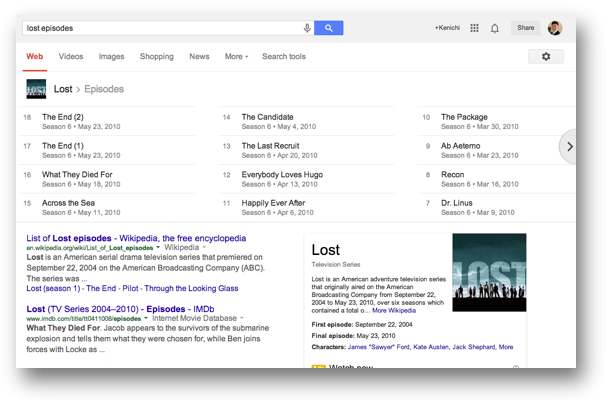Open The End sitelink under Wikipedia result
This screenshot has height=400, width=606.
[101, 288]
